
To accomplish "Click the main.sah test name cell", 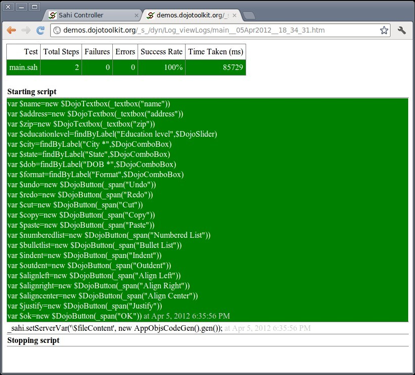I will [23, 67].
